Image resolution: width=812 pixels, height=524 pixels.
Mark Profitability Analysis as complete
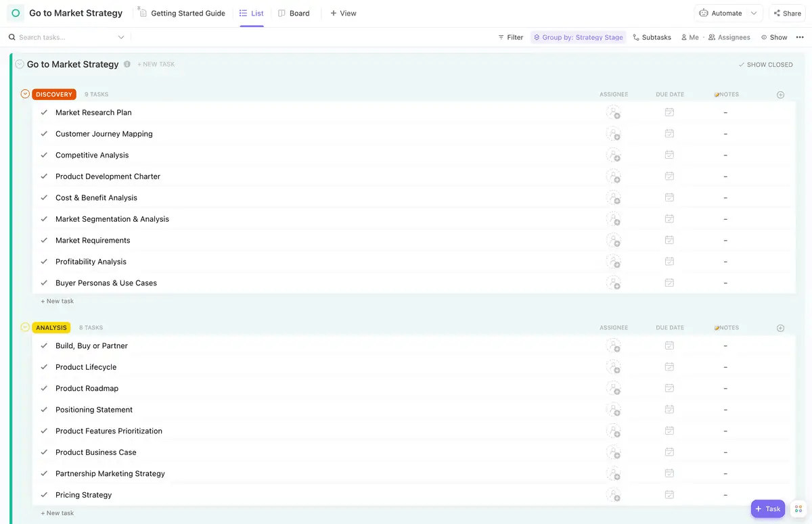44,262
